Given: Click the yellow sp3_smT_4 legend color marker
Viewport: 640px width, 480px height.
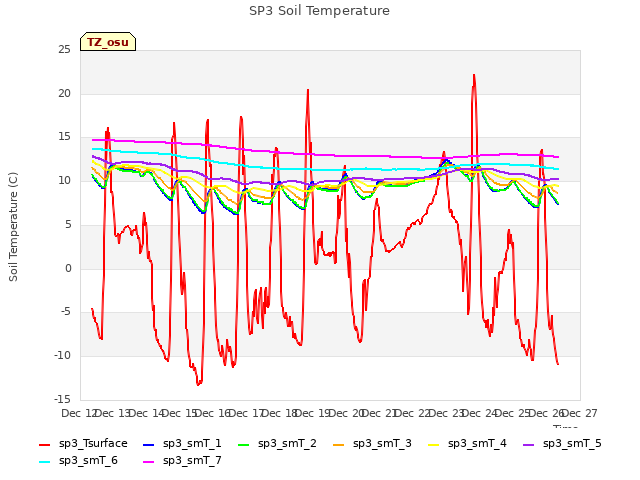Looking at the screenshot, I should pos(433,444).
